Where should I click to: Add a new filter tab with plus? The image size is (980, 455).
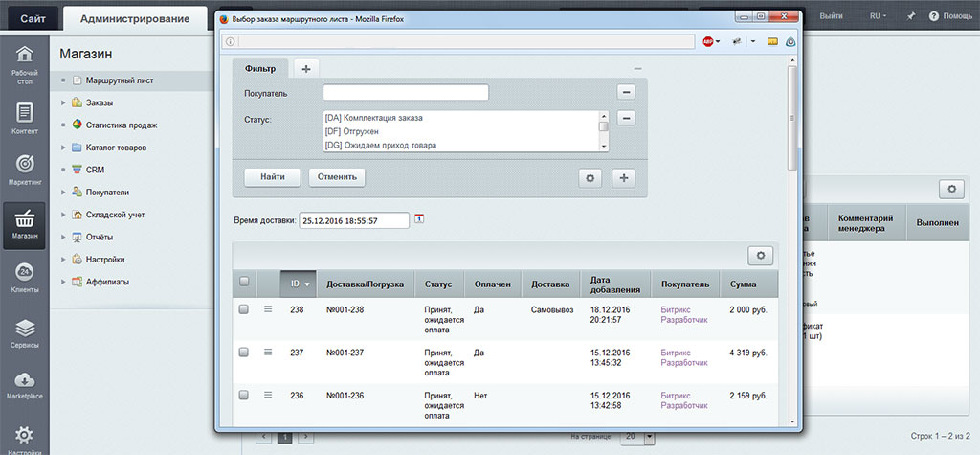pos(306,68)
